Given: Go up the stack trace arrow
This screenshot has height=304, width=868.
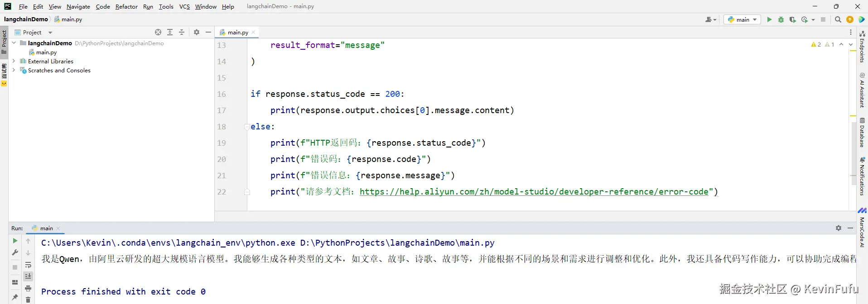Looking at the screenshot, I should pos(28,241).
